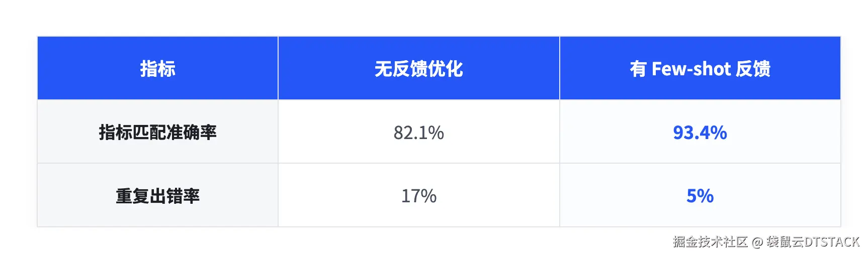Click divider between "无反馈优化" and Few-shot headers
The image size is (868, 257).
(559, 69)
